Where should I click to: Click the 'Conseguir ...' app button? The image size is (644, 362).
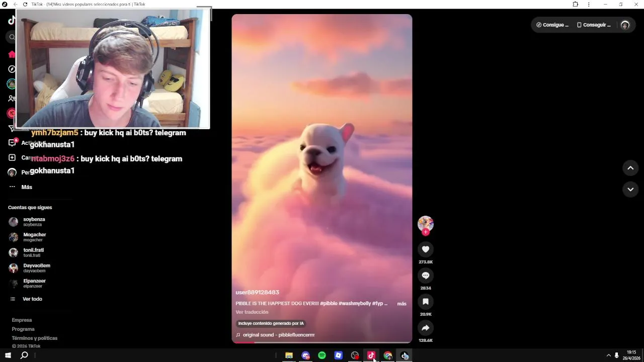[x=594, y=25]
